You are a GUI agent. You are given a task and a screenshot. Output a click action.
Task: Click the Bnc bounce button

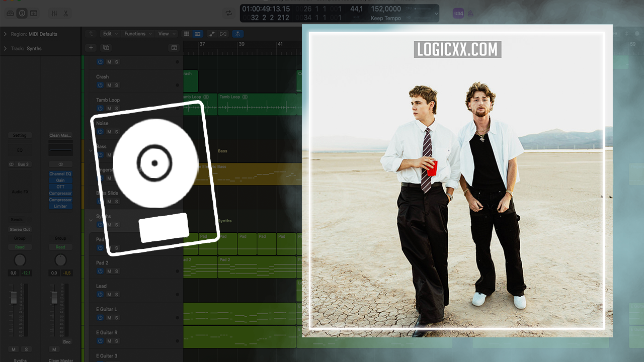[x=67, y=342]
